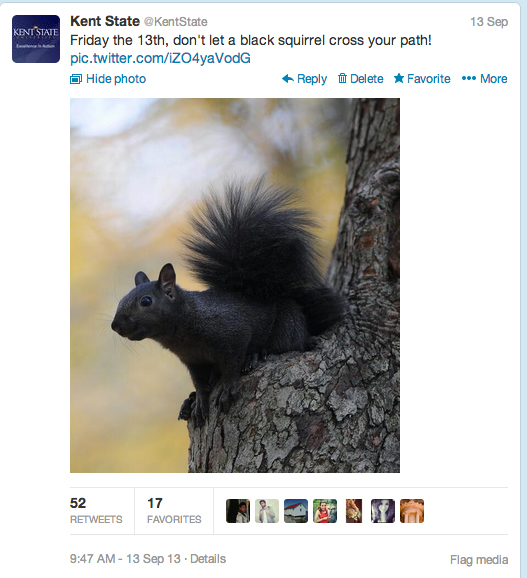Open the More ellipsis menu
527x578 pixels.
484,79
